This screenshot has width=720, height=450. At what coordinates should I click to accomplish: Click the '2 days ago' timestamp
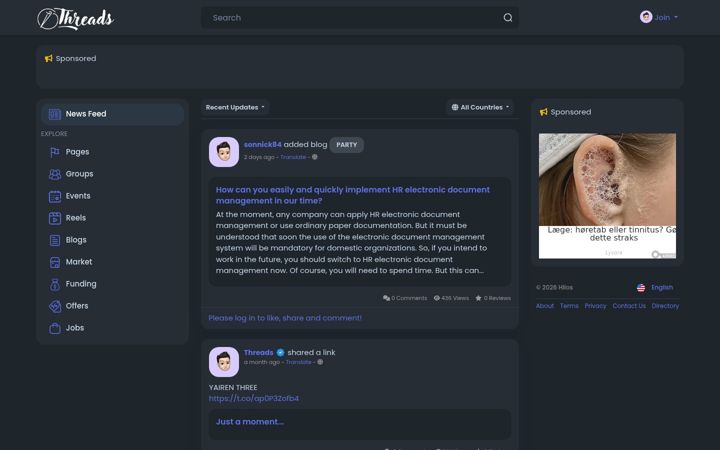click(259, 157)
